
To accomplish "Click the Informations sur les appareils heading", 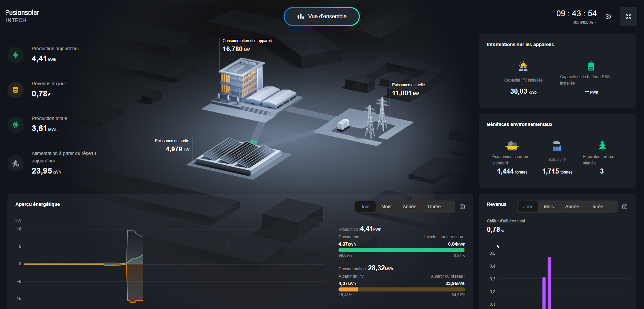I will point(520,44).
